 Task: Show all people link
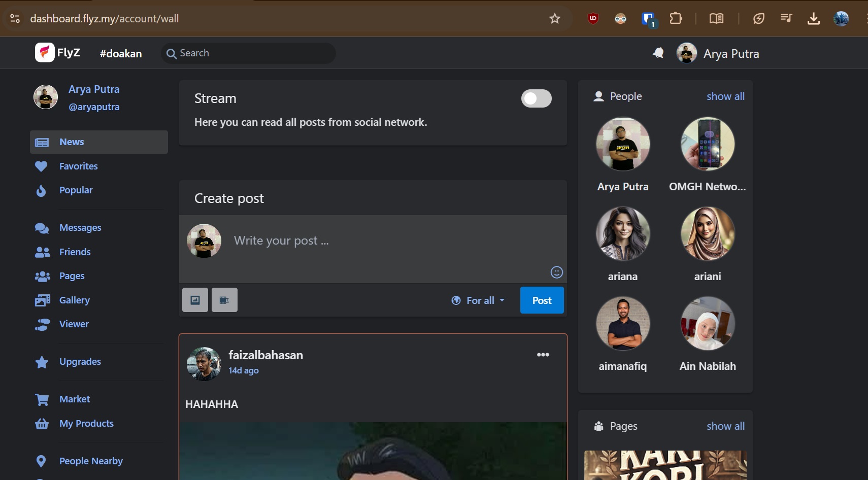tap(726, 96)
